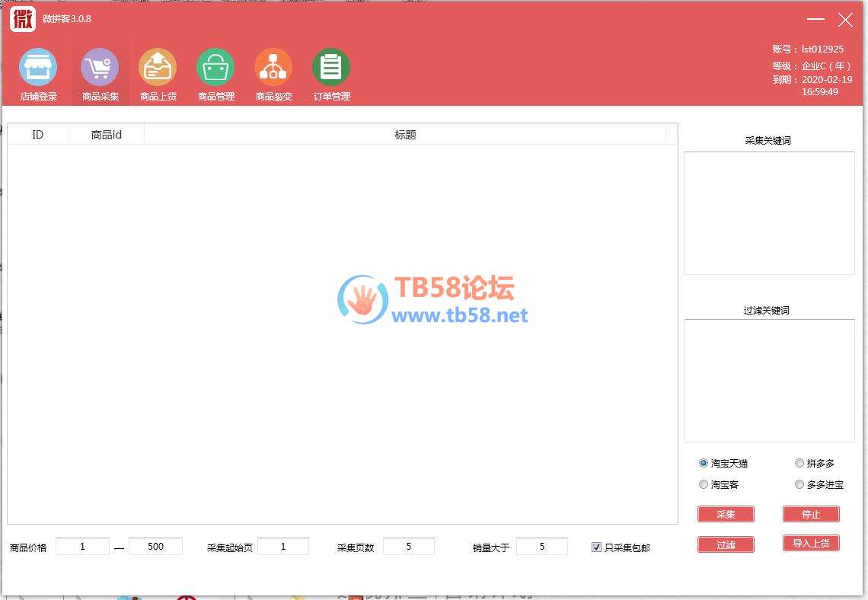Viewport: 868px width, 600px height.
Task: Select the 多多进宝 radio button
Action: click(x=799, y=485)
